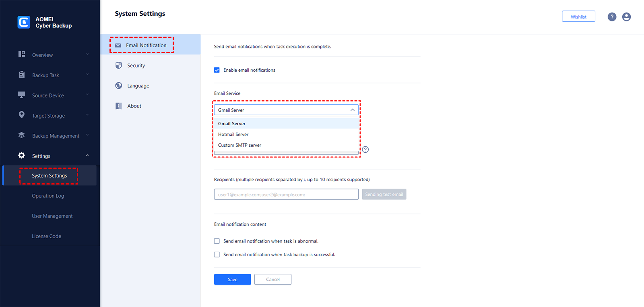644x307 pixels.
Task: Click the Overview dashboard icon
Action: click(x=22, y=54)
